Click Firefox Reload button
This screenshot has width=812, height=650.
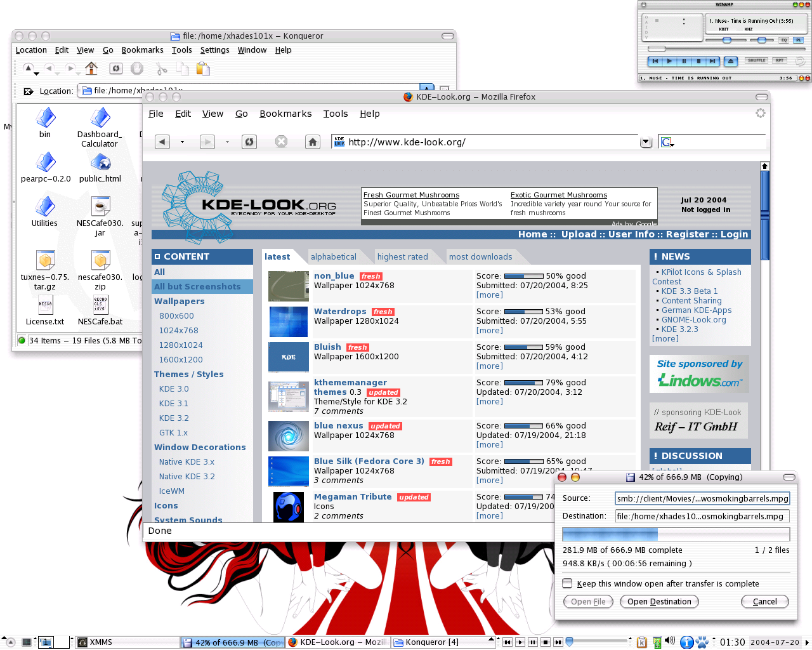click(249, 142)
